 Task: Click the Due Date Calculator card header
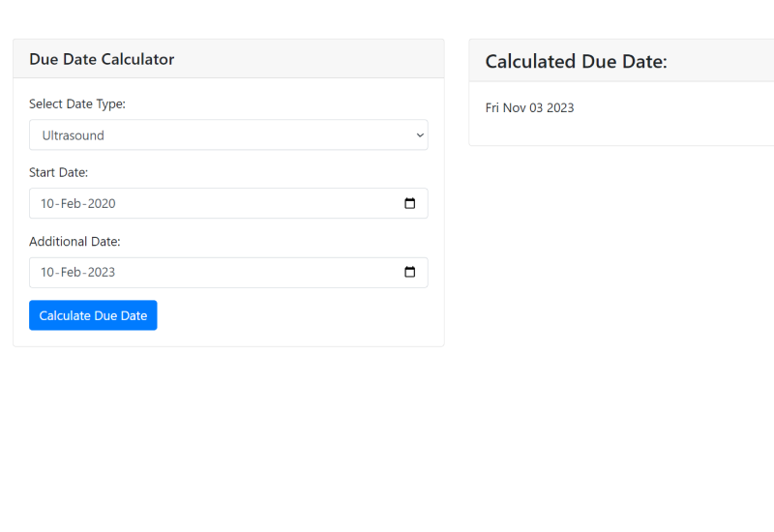tap(102, 59)
